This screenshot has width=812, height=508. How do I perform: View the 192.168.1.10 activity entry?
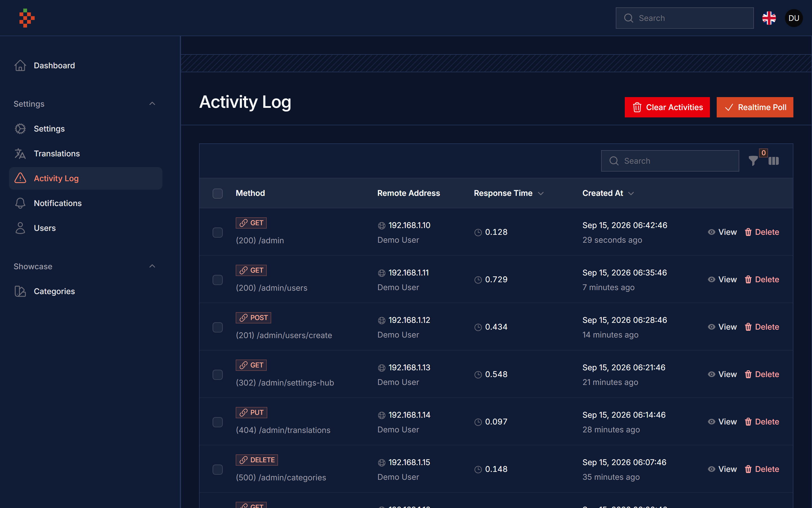tap(722, 232)
